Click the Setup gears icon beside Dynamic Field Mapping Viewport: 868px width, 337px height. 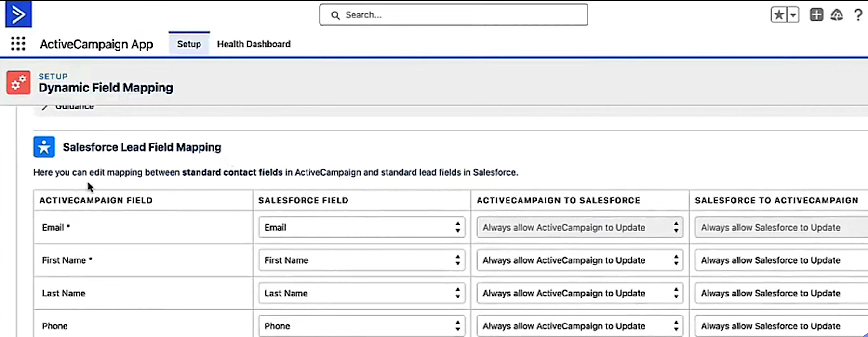coord(18,83)
